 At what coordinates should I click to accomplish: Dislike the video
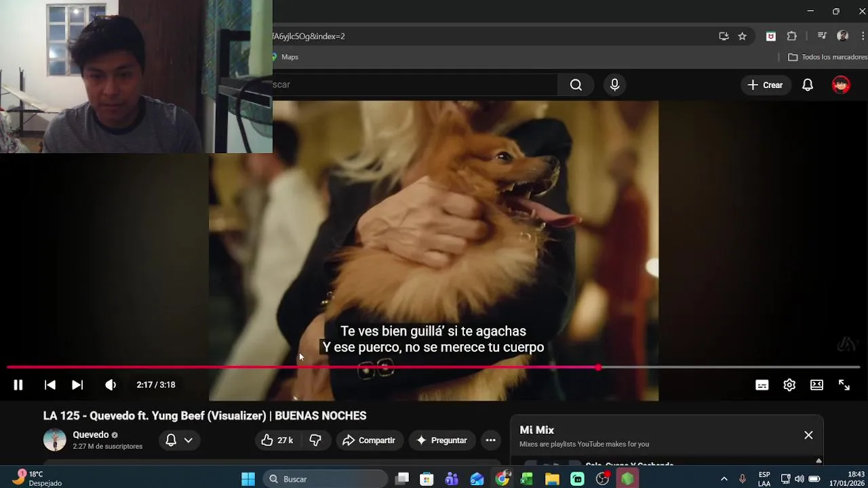point(315,440)
